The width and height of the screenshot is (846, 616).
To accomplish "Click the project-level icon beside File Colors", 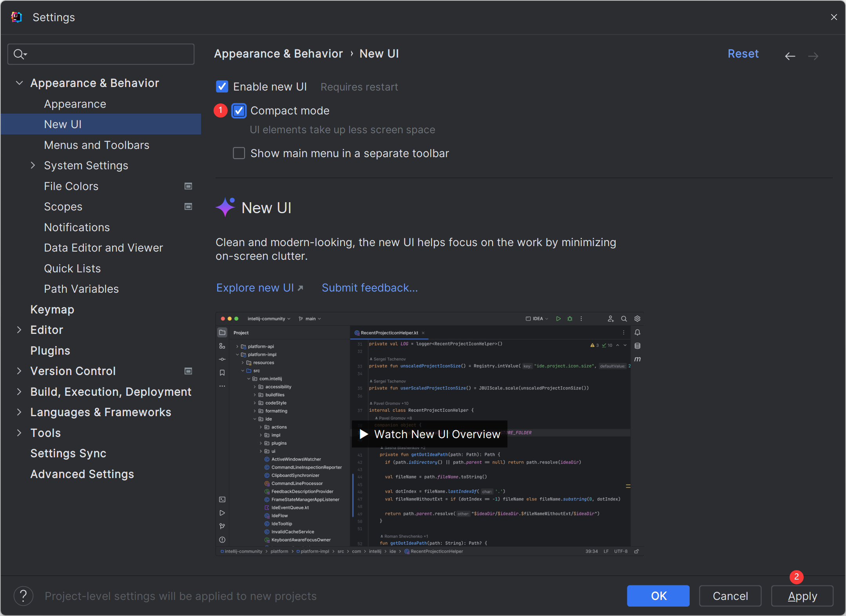I will tap(188, 186).
